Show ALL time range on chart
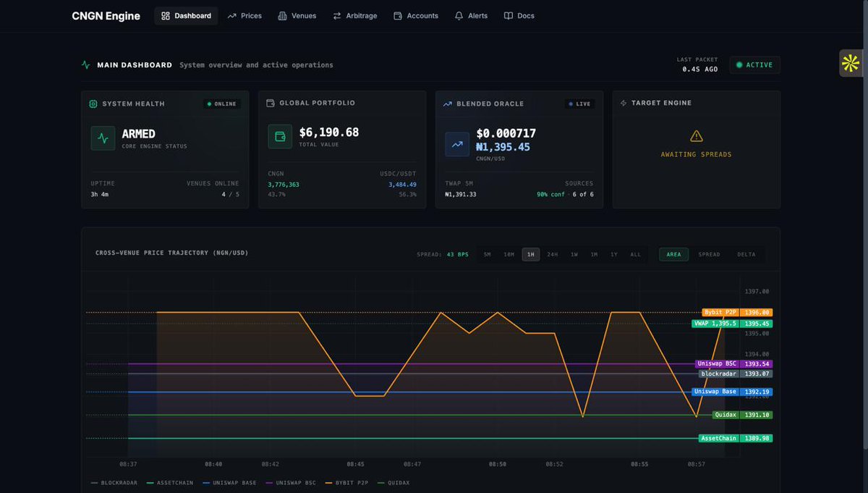 [x=635, y=255]
